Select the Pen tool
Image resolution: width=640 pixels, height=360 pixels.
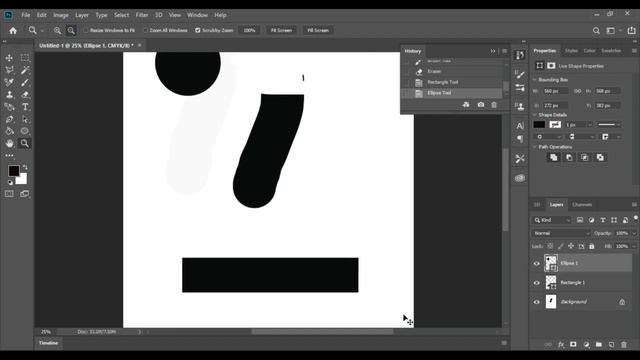pyautogui.click(x=9, y=119)
